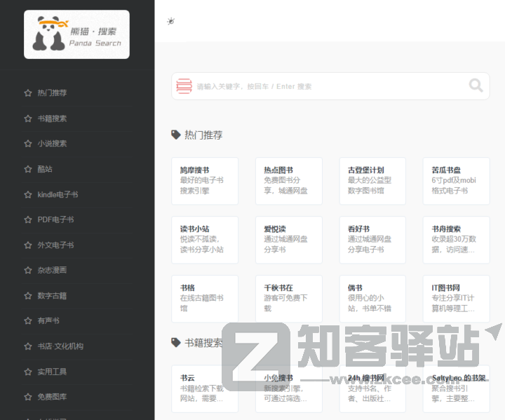Click the star icon beside PDF电子书
Screen dimensions: 505x420
click(x=28, y=219)
